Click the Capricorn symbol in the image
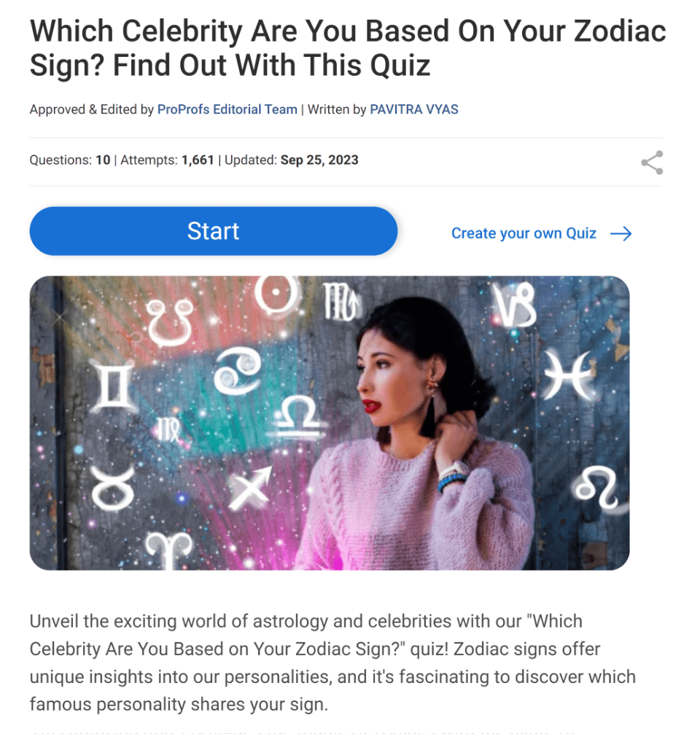The width and height of the screenshot is (700, 734). 513,305
